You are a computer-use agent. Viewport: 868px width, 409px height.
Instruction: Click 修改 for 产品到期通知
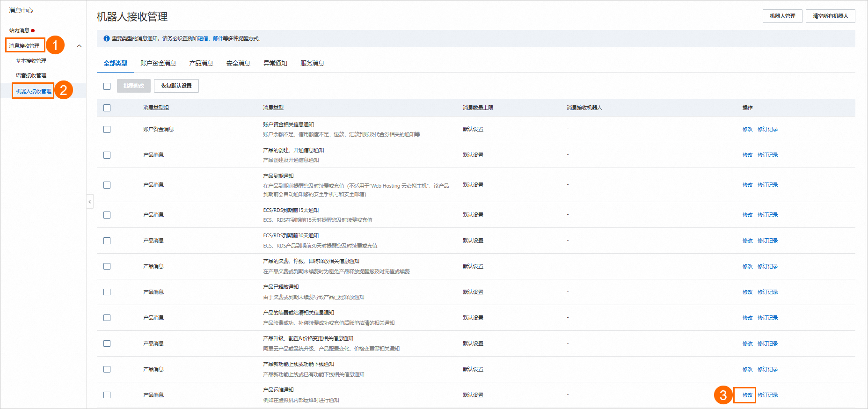coord(747,185)
